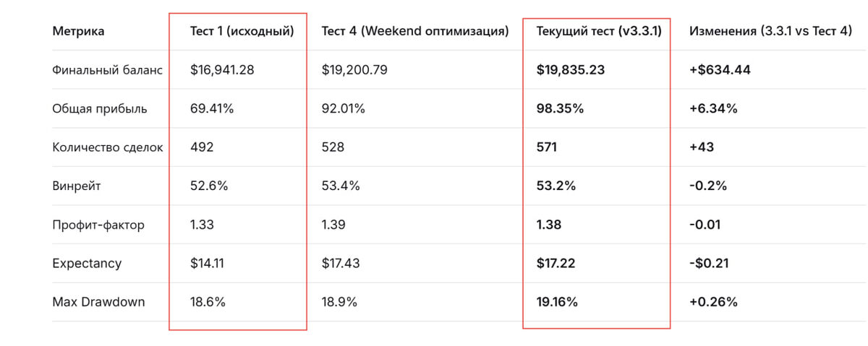Click the Метрика column header

[78, 31]
